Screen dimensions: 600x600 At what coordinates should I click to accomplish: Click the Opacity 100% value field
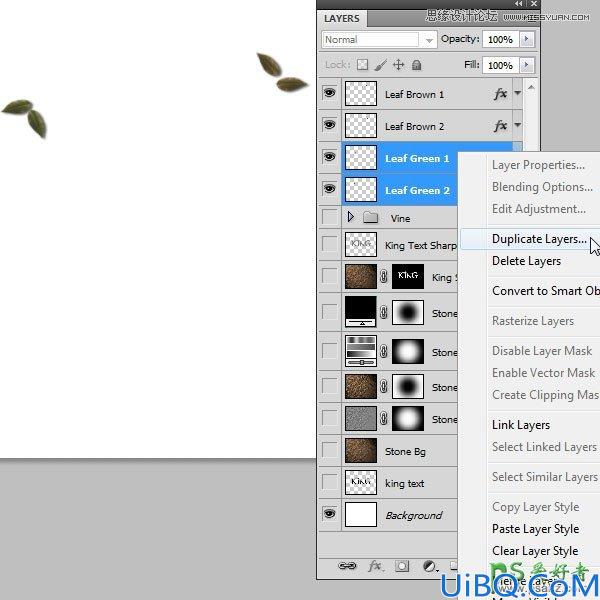(501, 39)
